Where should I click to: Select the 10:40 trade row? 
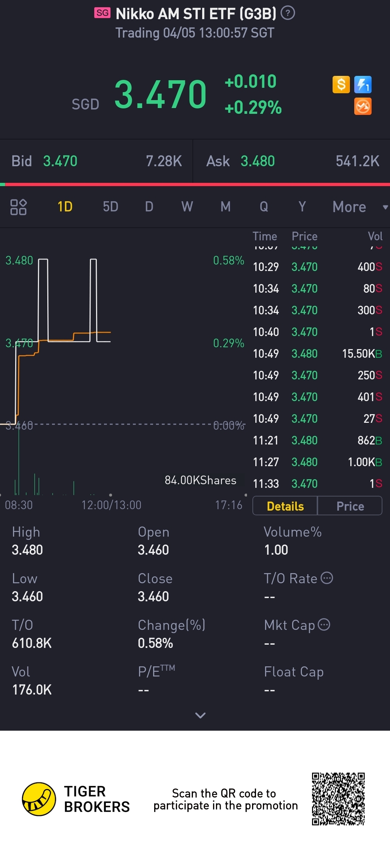click(317, 332)
